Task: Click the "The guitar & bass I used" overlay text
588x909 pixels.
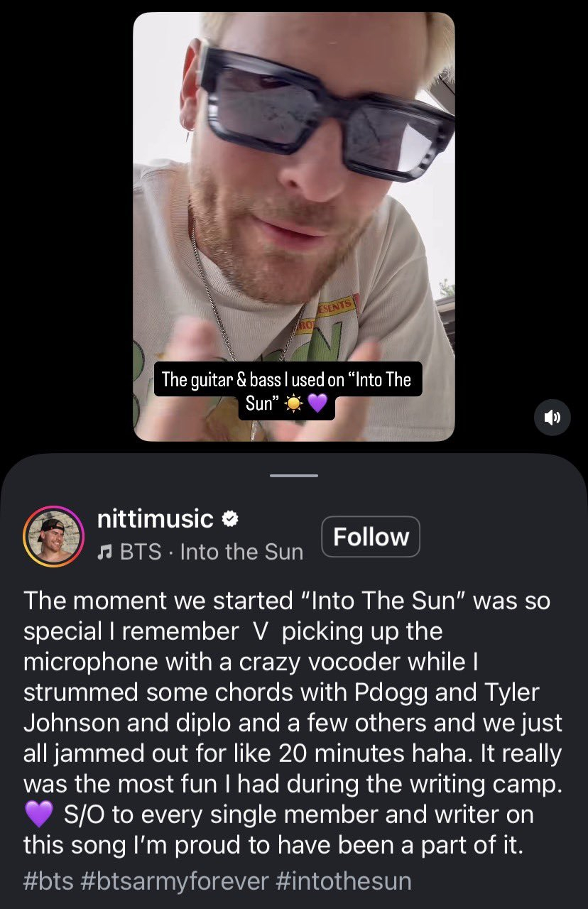Action: point(286,380)
